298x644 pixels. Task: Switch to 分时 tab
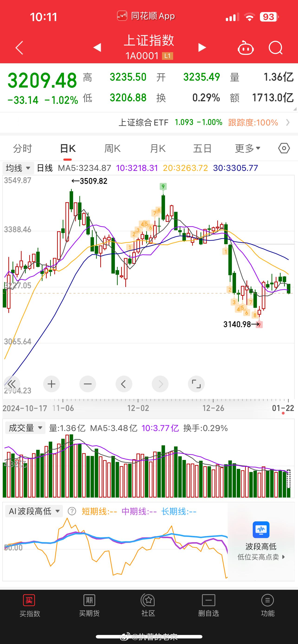(x=23, y=149)
